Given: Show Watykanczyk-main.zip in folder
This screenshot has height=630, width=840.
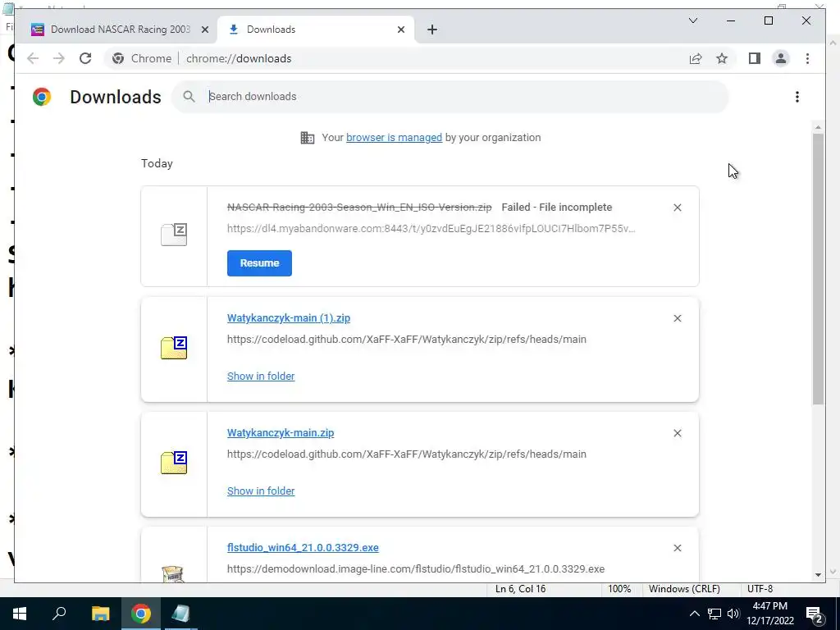Looking at the screenshot, I should (261, 491).
